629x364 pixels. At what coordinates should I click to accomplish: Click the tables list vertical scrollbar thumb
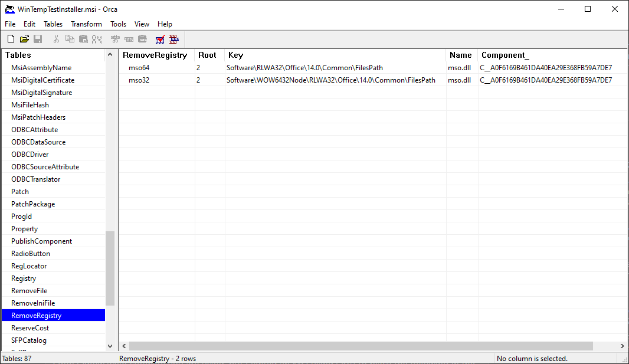110,268
